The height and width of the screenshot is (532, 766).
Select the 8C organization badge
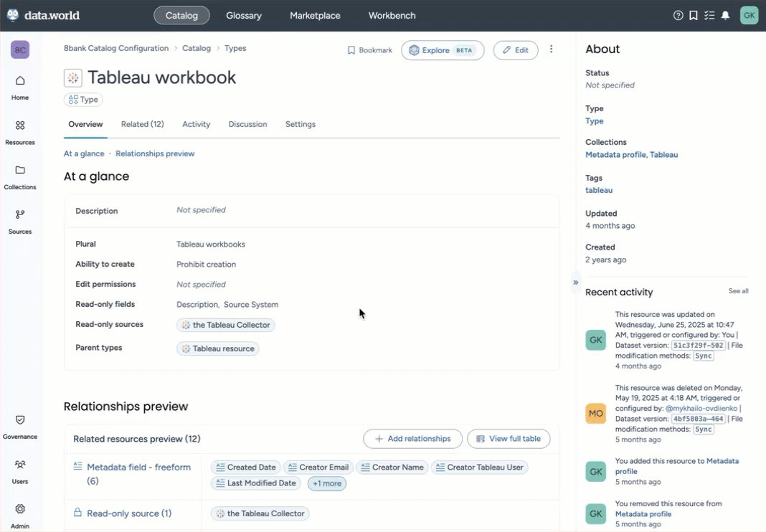point(20,50)
